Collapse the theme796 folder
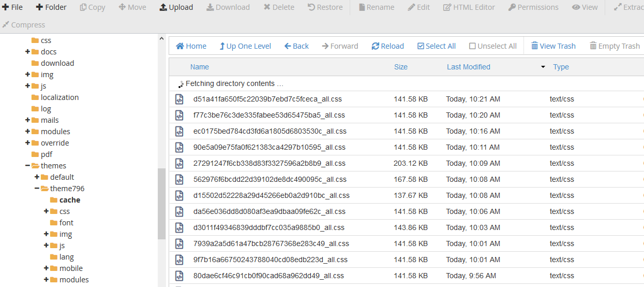The image size is (644, 287). tap(37, 189)
